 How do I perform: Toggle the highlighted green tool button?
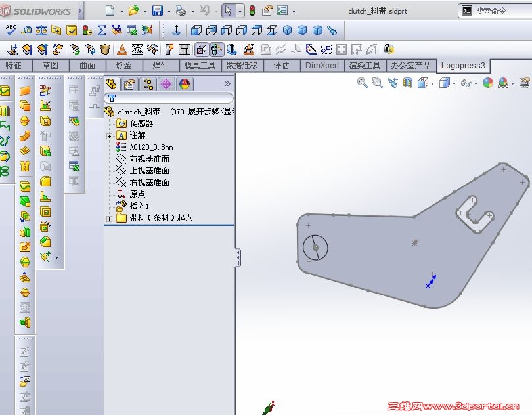pos(217,49)
